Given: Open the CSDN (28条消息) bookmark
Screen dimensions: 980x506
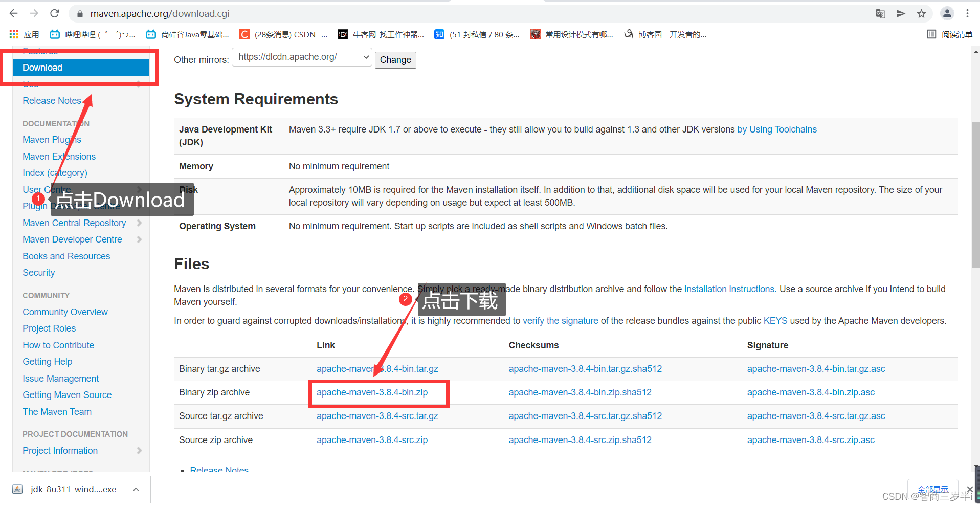Looking at the screenshot, I should (x=284, y=34).
